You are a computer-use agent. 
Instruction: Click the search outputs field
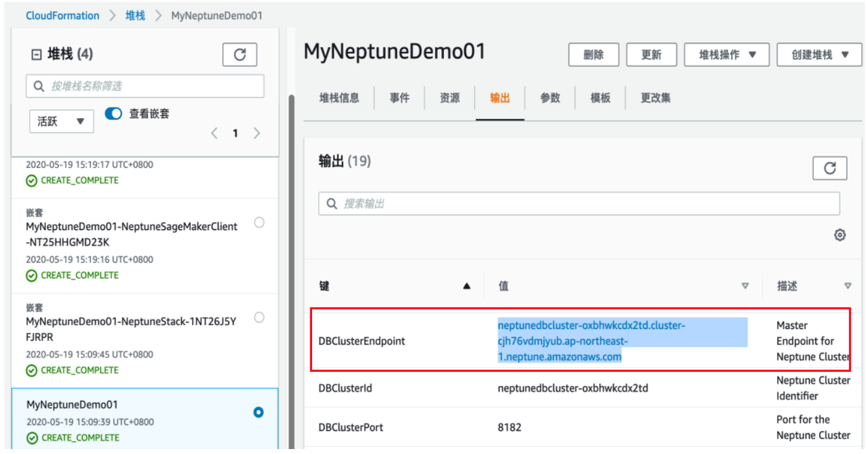click(x=579, y=203)
